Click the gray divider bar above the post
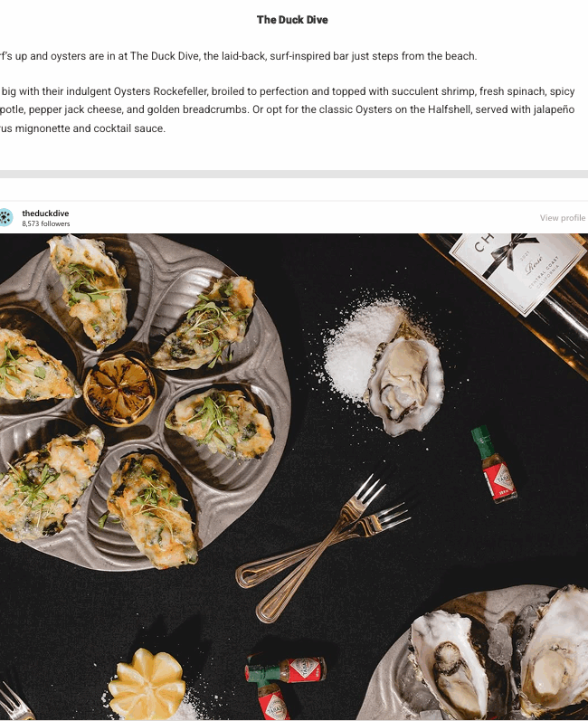Image resolution: width=588 pixels, height=721 pixels. coord(294,174)
